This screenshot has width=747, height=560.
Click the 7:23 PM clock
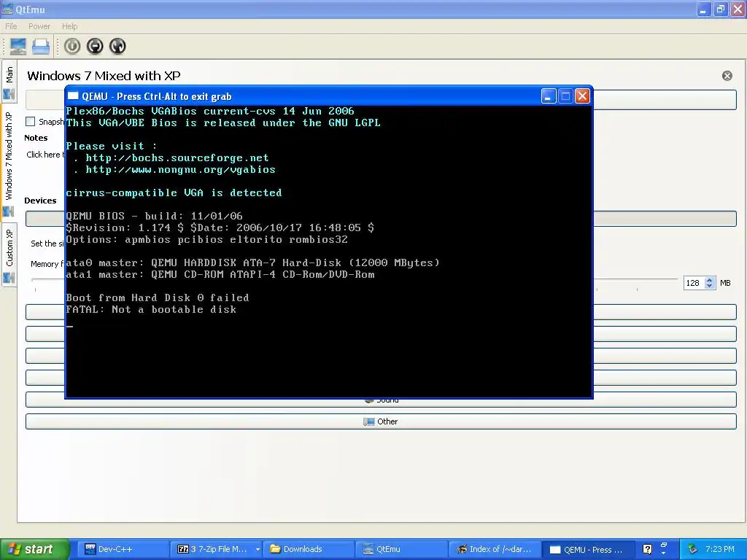720,549
